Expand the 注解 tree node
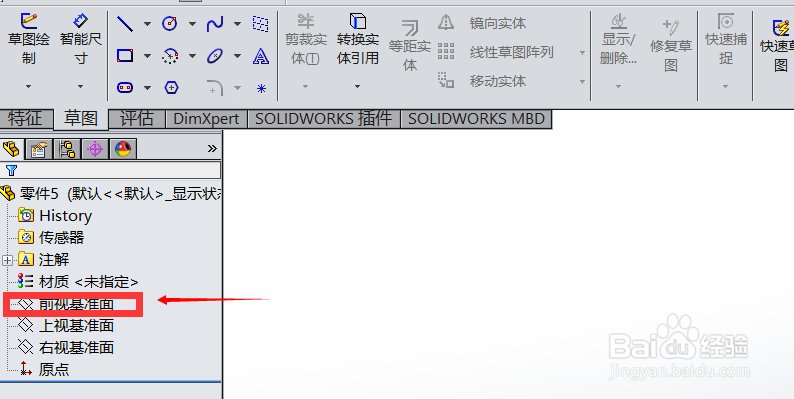 point(7,261)
